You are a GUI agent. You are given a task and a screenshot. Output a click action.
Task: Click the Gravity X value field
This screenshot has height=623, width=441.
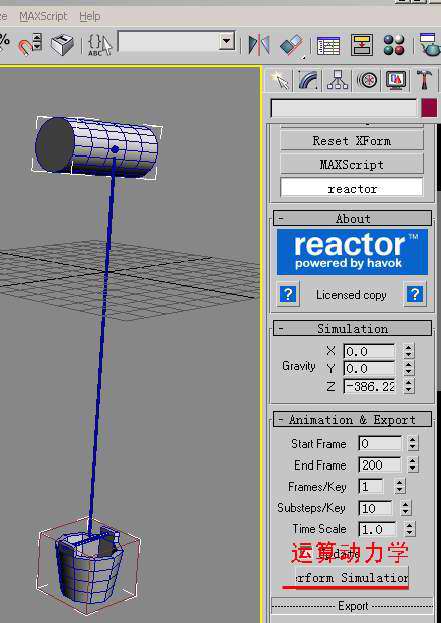(369, 352)
